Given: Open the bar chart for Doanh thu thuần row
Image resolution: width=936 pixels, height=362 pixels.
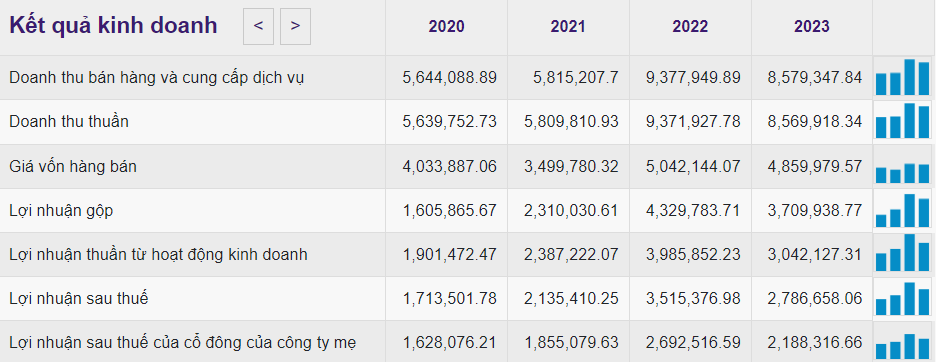Looking at the screenshot, I should [x=903, y=121].
